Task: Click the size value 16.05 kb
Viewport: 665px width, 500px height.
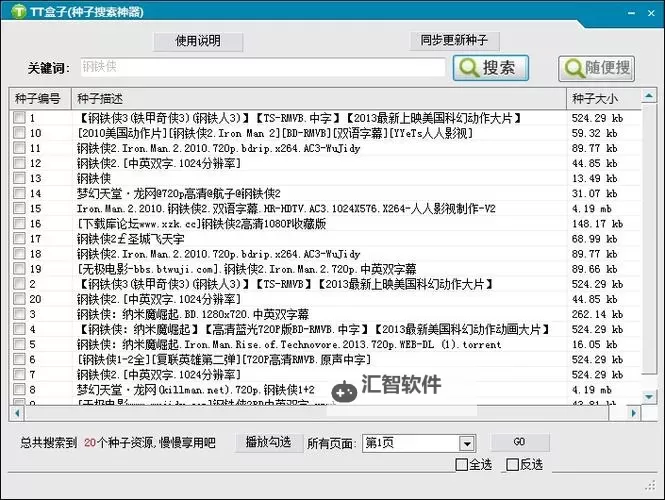Action: pos(597,344)
